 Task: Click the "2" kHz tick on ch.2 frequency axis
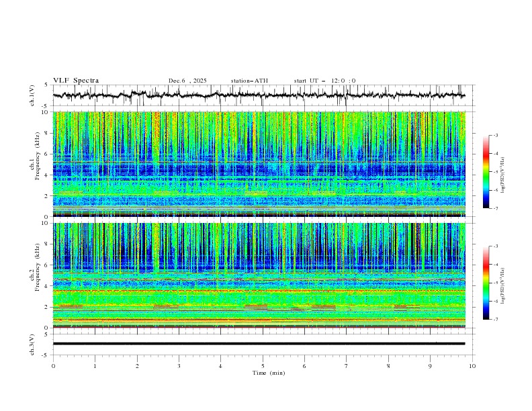point(47,307)
